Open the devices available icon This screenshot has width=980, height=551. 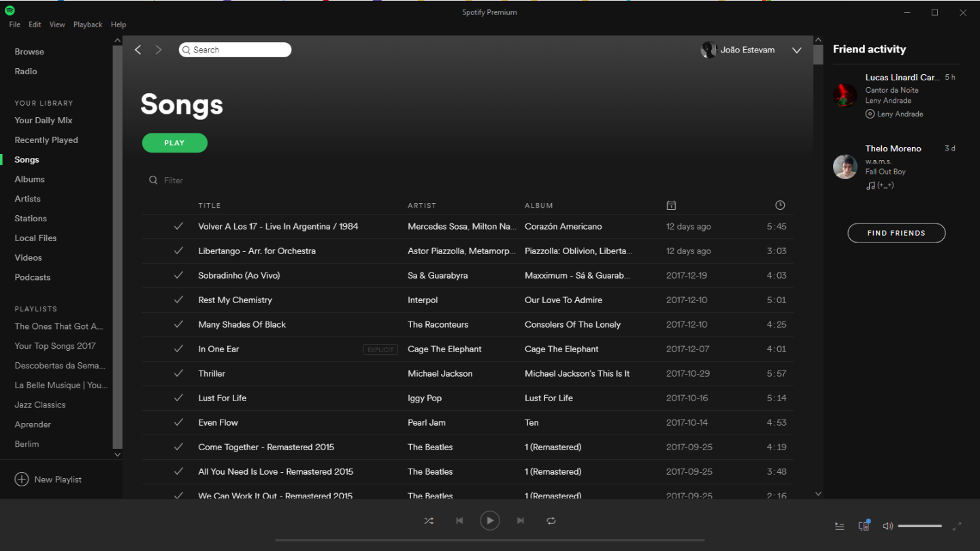click(x=864, y=526)
